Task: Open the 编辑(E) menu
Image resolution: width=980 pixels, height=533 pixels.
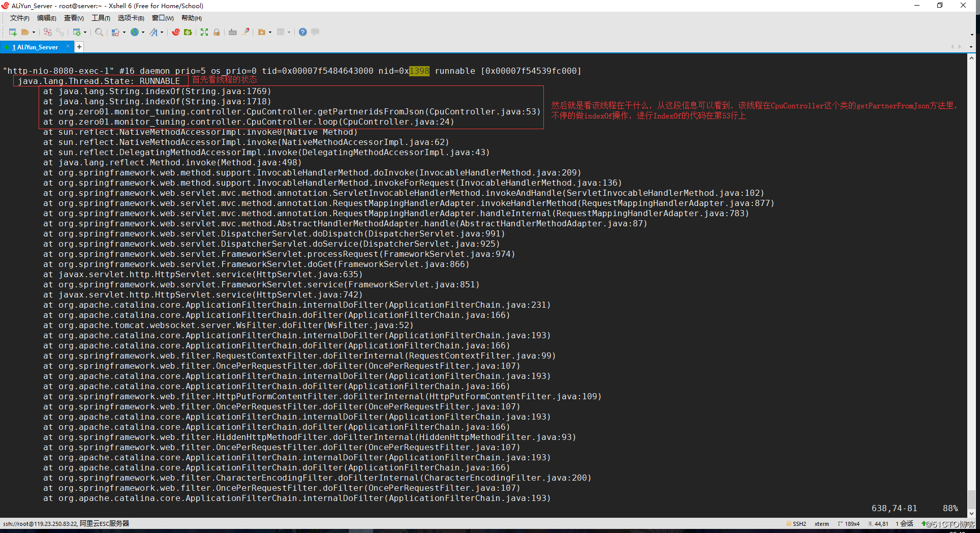Action: [47, 18]
